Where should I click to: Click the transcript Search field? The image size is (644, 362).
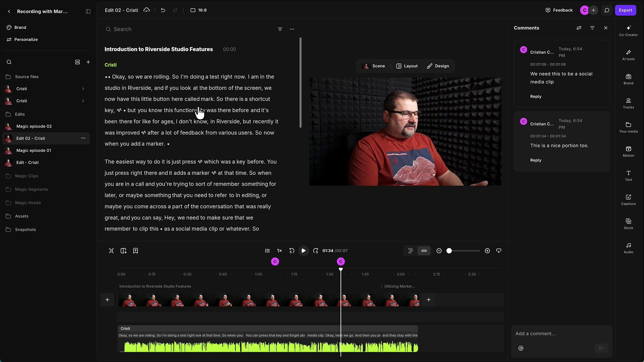point(190,29)
